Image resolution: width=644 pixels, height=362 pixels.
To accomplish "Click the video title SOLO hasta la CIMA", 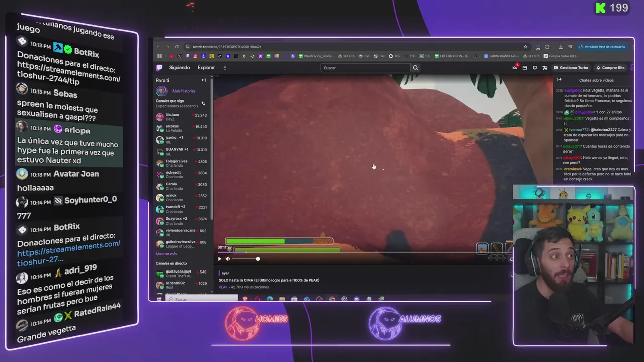I will tap(269, 280).
